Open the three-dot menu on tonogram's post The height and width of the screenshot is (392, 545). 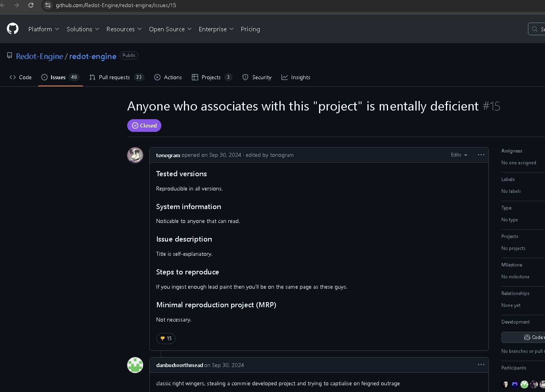point(481,155)
